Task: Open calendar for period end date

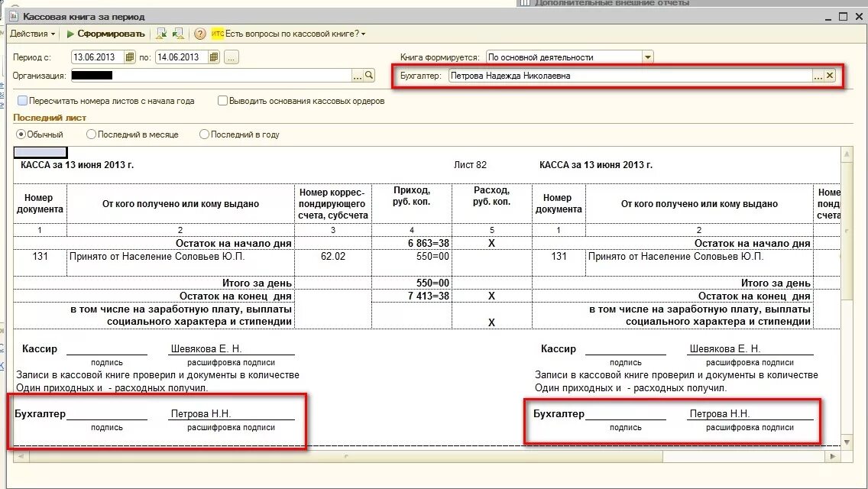Action: (x=214, y=57)
